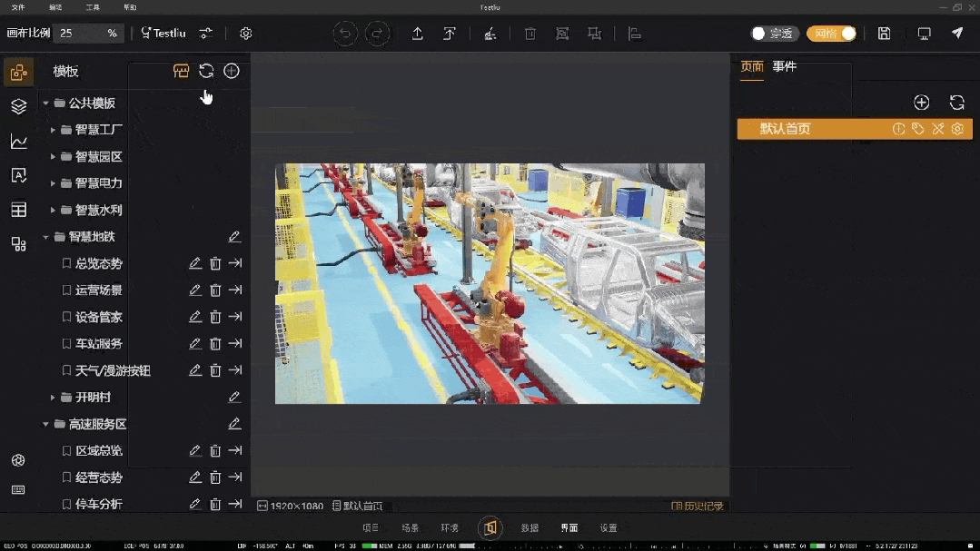This screenshot has width=980, height=551.
Task: Select the 车站服务 template item
Action: (x=98, y=344)
